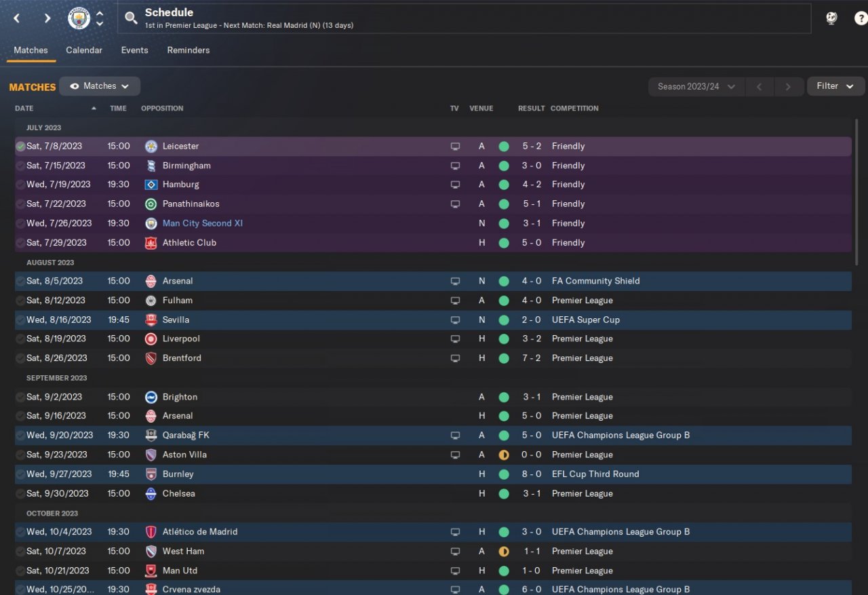Viewport: 868px width, 595px height.
Task: Open the Filter dropdown
Action: pyautogui.click(x=835, y=86)
